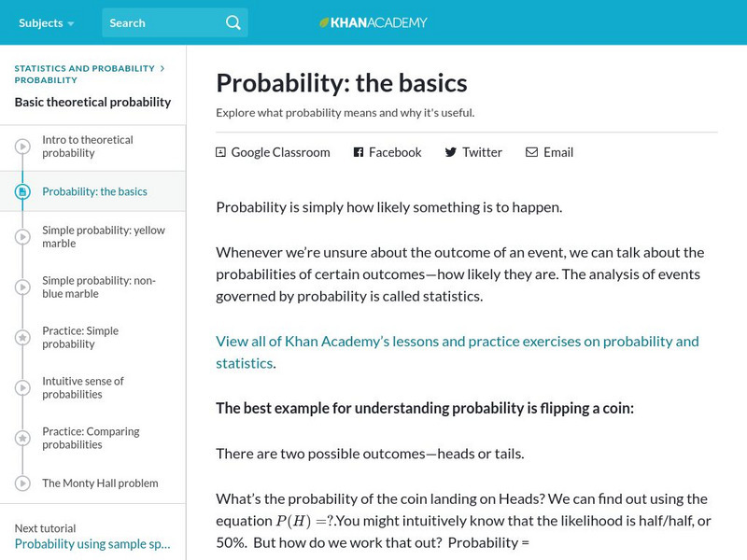Click the Statistics and Probability breadcrumb link

84,68
